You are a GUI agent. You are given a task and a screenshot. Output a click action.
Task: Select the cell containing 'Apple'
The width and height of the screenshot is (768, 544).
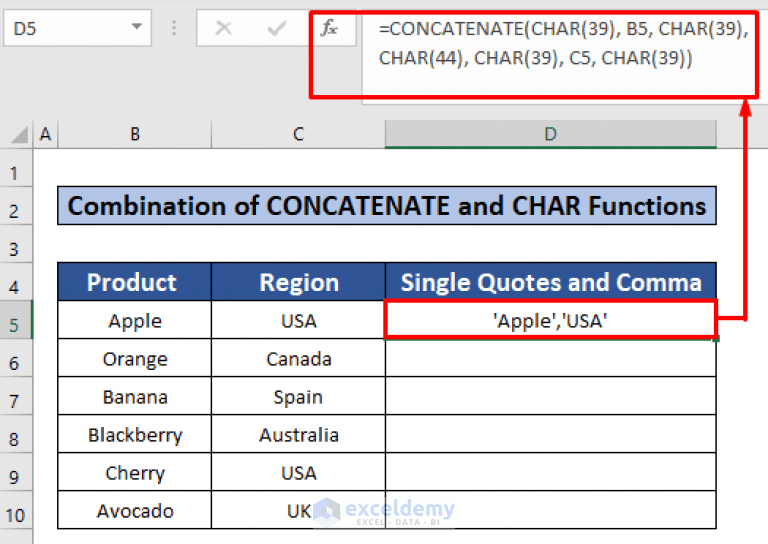134,320
